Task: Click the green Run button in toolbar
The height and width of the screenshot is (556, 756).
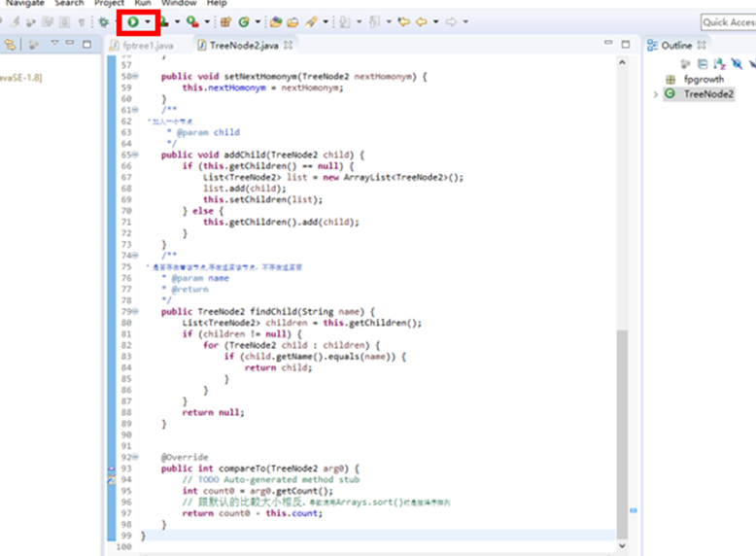Action: click(x=131, y=21)
